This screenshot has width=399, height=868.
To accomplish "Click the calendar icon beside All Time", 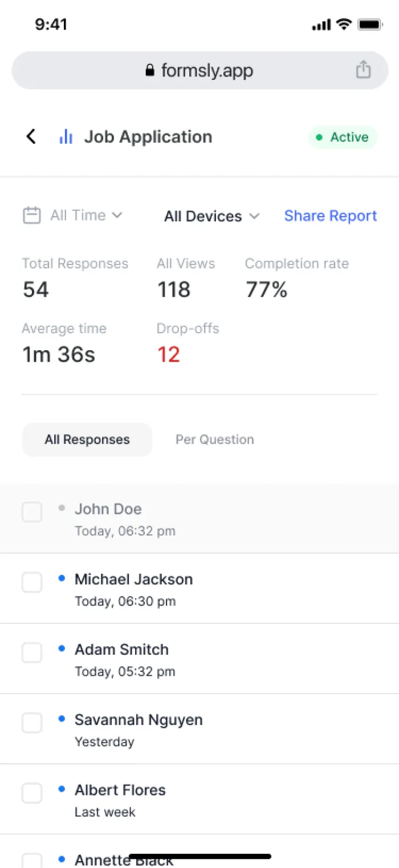I will [x=31, y=216].
